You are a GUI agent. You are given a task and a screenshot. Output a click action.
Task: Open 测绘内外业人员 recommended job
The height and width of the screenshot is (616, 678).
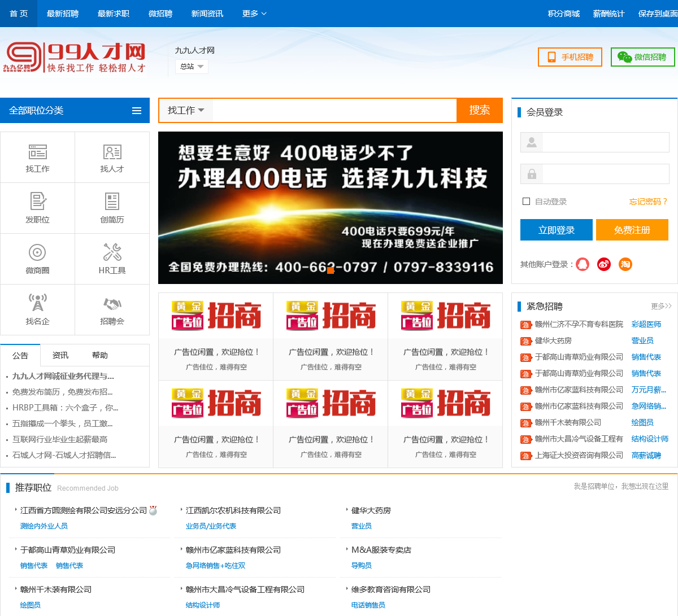click(x=44, y=526)
